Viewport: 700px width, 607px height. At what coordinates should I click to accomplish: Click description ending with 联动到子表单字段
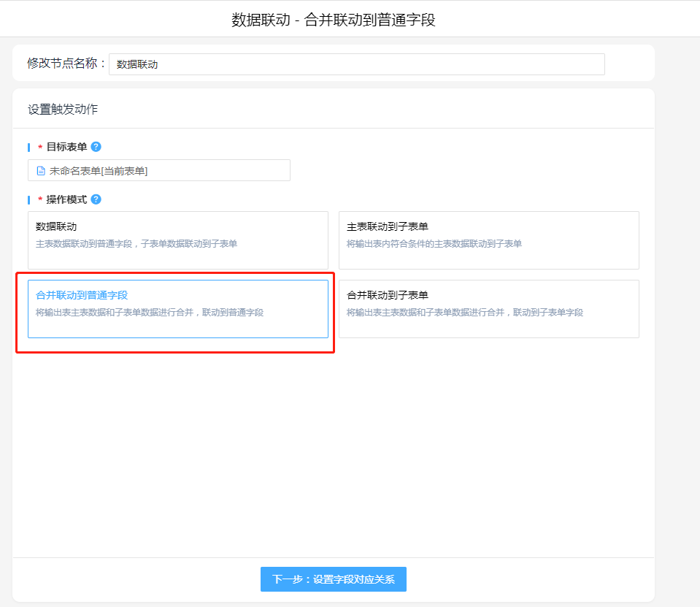[464, 313]
